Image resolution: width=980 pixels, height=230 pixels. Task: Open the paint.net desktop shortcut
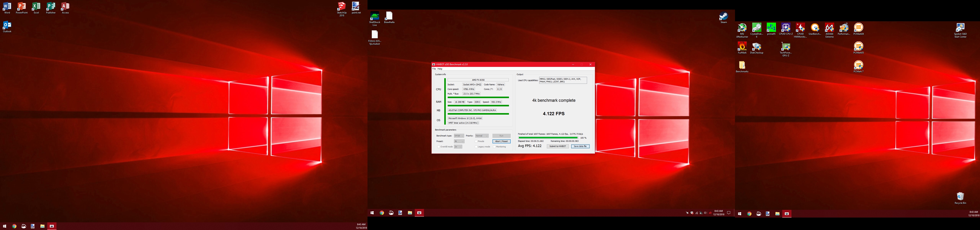(x=356, y=8)
